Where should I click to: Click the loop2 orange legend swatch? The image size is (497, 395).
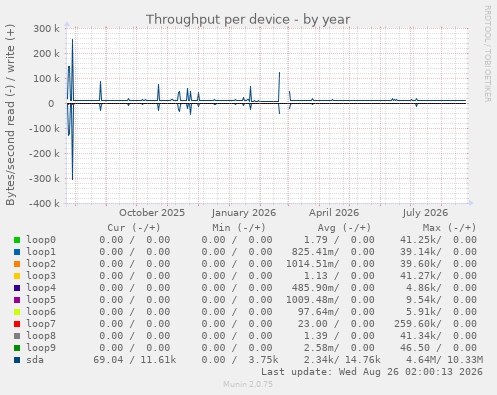pos(17,264)
